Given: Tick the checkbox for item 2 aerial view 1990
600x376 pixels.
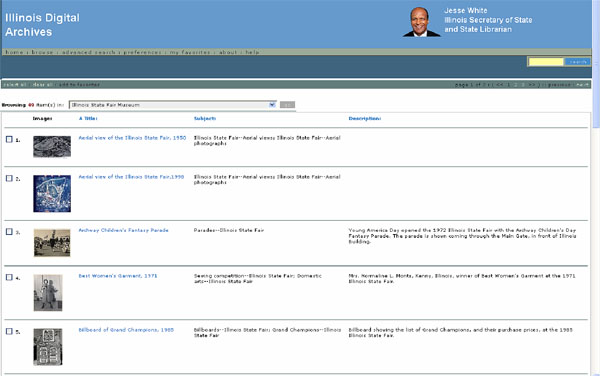Looking at the screenshot, I should tap(9, 178).
